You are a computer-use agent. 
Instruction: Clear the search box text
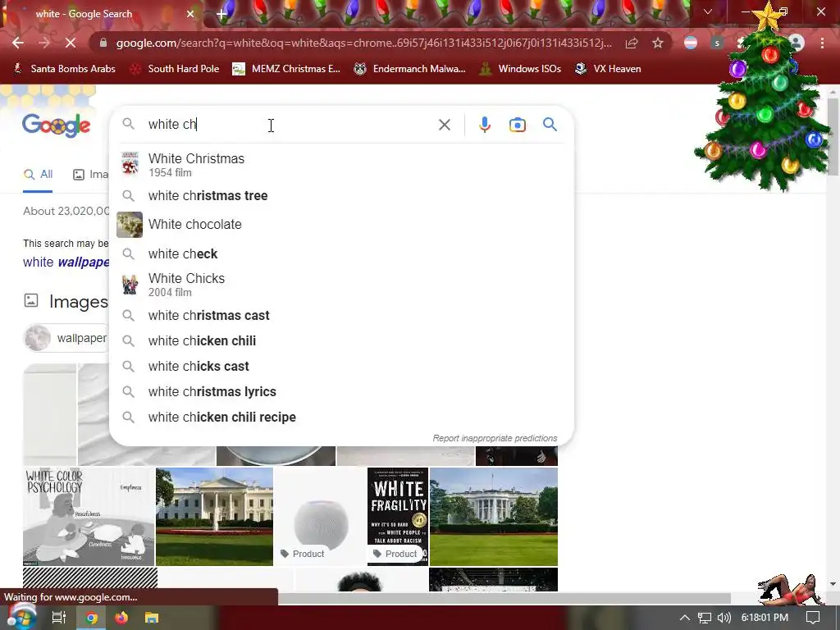click(x=444, y=125)
